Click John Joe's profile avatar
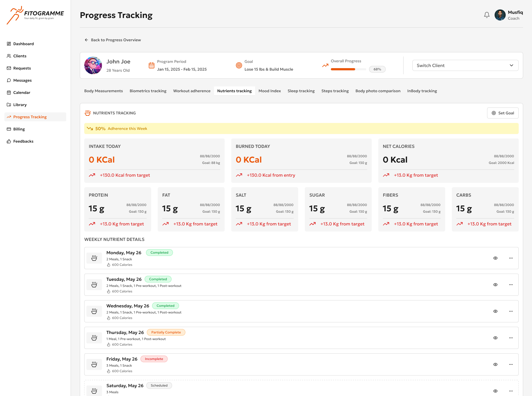Screen dimensions: 532x396 93,65
